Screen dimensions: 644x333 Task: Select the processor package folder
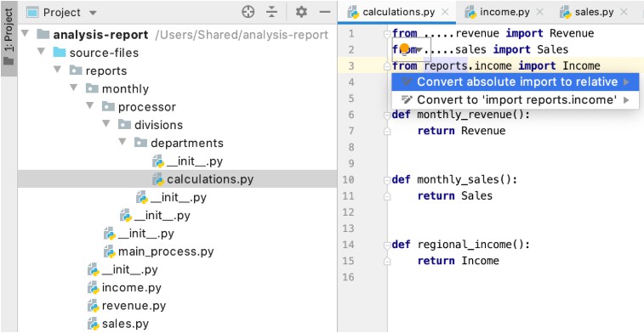coord(147,107)
